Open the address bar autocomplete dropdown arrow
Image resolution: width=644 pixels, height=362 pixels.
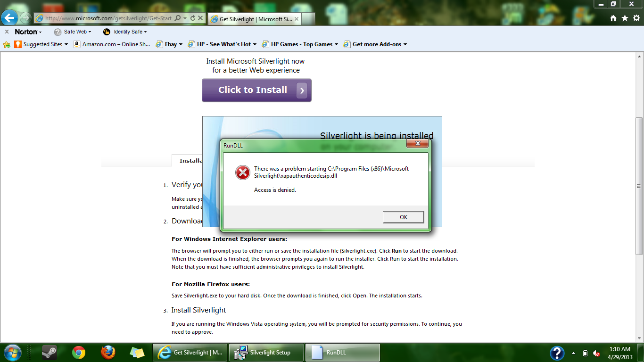pyautogui.click(x=185, y=18)
